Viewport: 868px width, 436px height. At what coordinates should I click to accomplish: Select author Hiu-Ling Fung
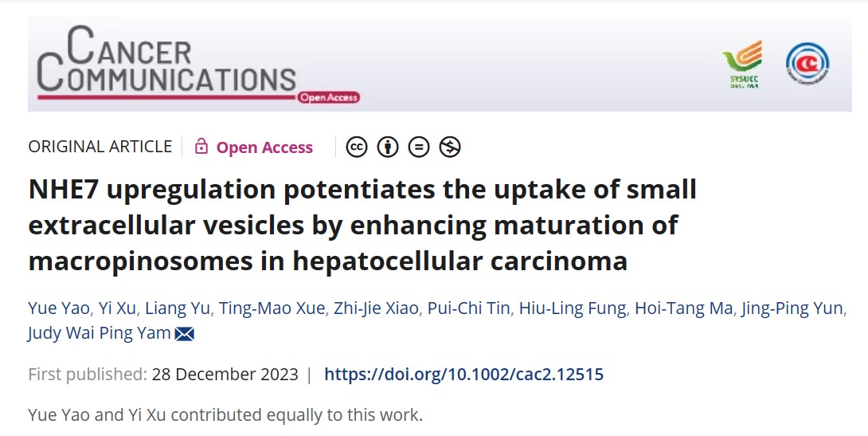coord(573,308)
